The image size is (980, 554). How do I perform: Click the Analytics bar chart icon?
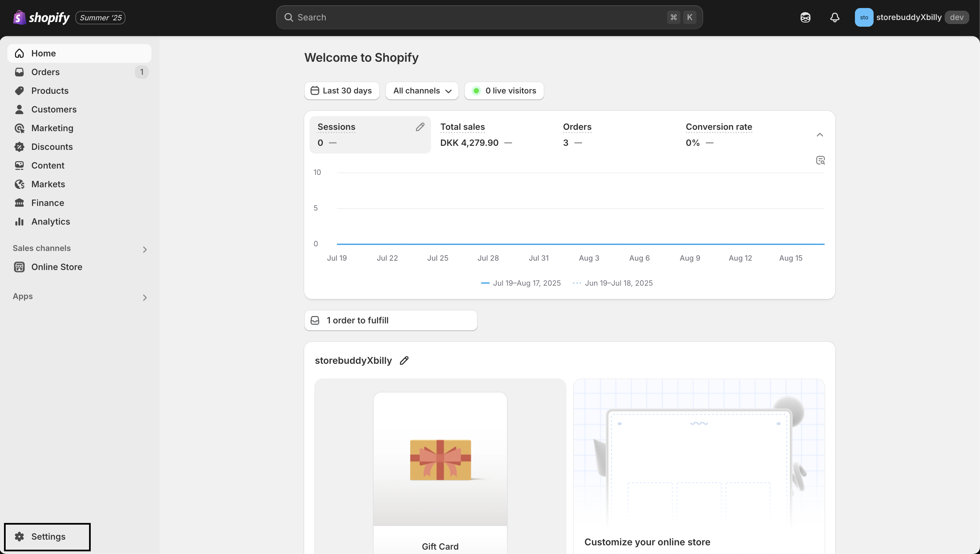(x=19, y=221)
